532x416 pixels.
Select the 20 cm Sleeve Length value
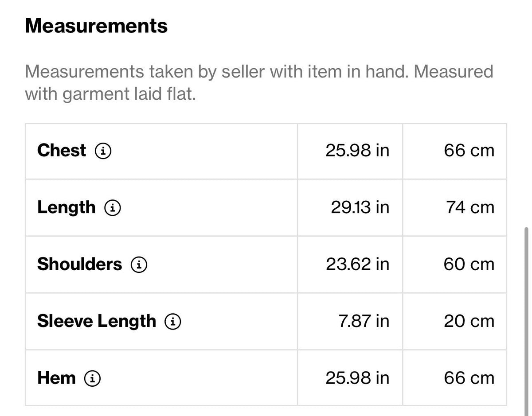coord(469,322)
